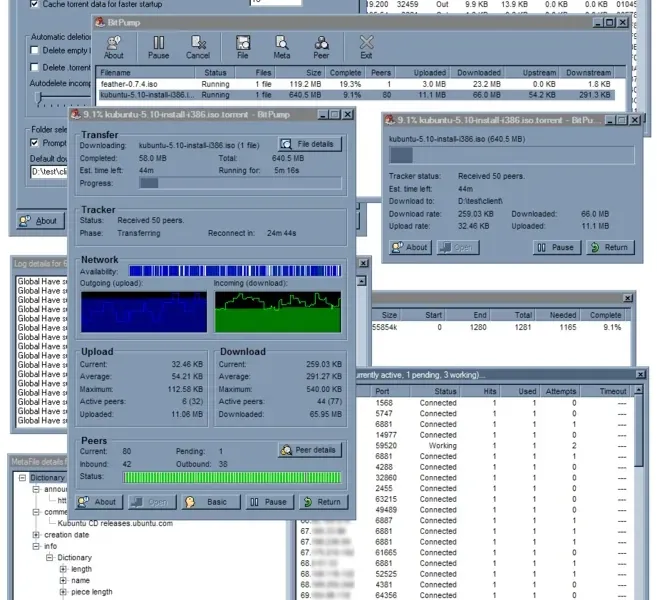This screenshot has height=600, width=657.
Task: Toggle Delete .torrent checkbox
Action: (x=34, y=67)
